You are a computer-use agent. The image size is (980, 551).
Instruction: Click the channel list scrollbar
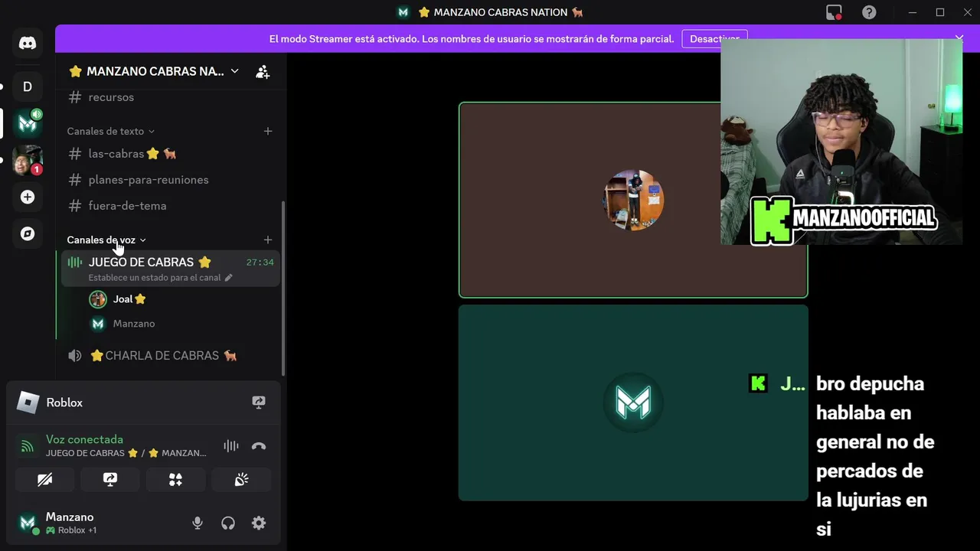coord(283,289)
